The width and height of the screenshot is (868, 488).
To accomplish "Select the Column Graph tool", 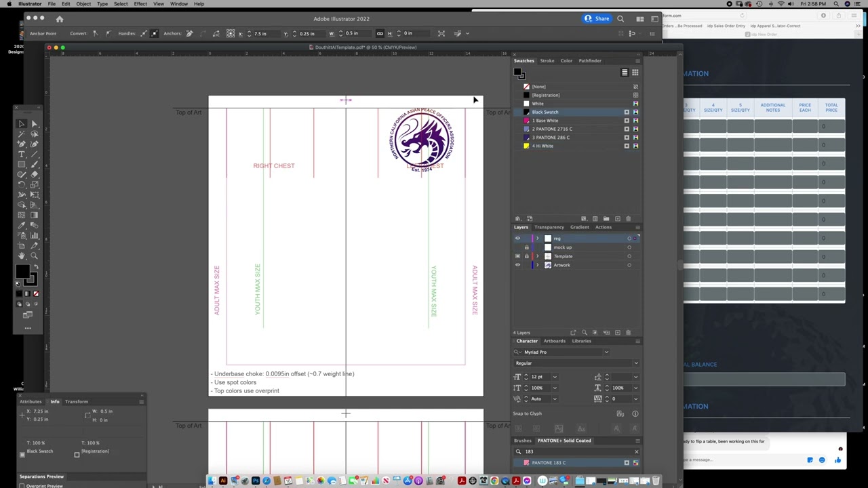I will pyautogui.click(x=35, y=237).
